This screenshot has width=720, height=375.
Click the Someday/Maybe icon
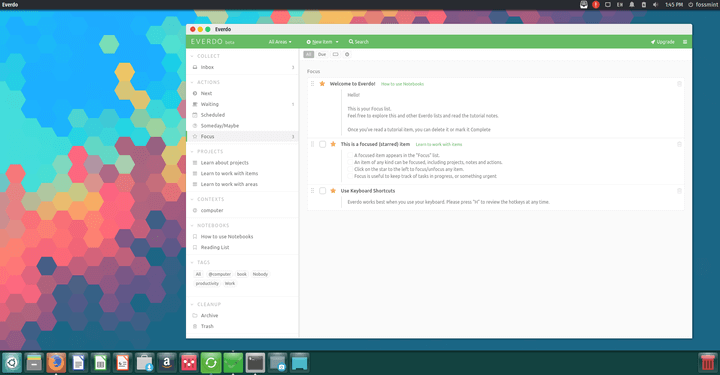click(x=195, y=126)
